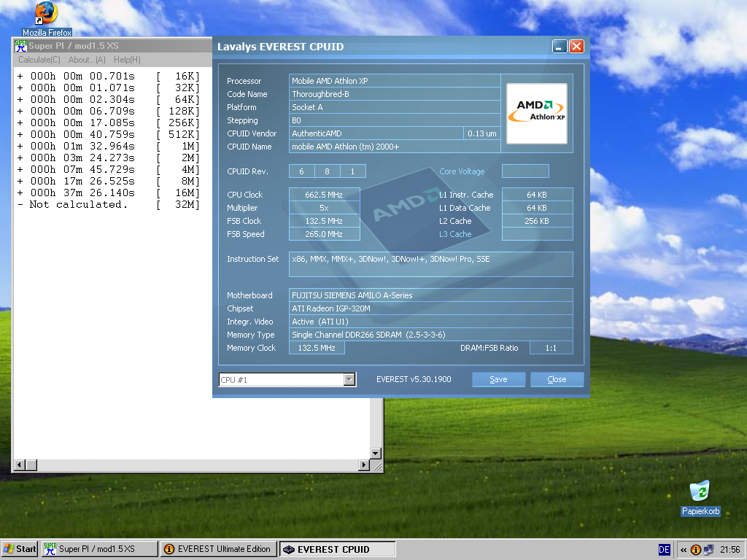Expand hidden tray icons chevron
The image size is (747, 560).
coord(684,550)
